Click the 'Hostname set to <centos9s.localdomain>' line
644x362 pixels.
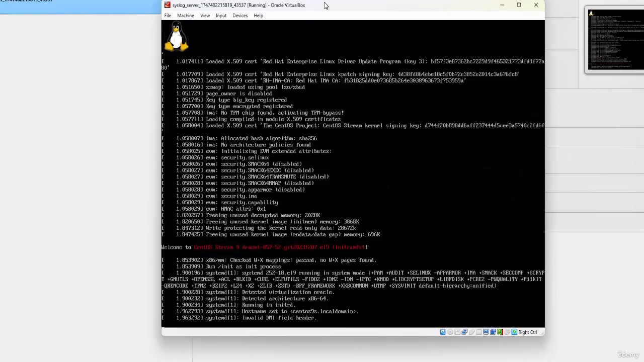coord(260,311)
